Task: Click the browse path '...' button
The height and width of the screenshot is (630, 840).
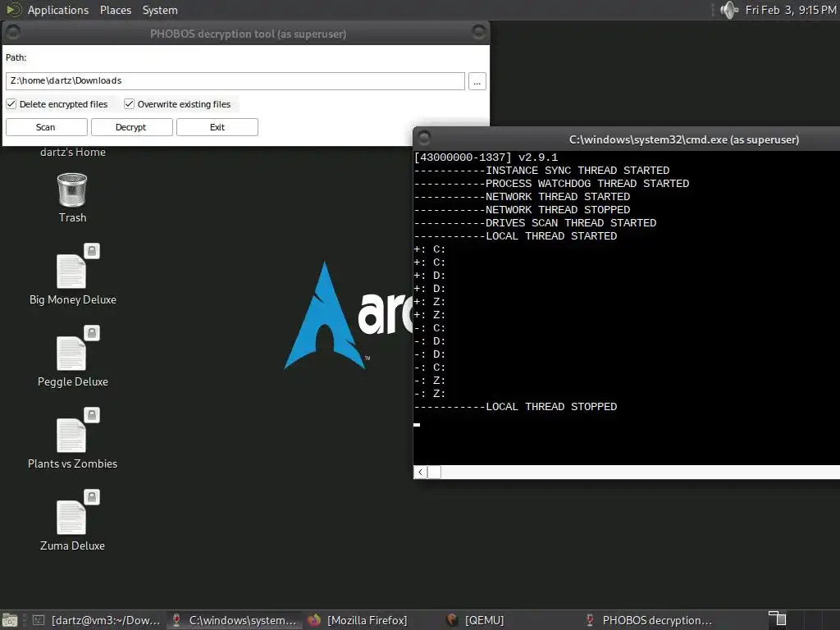Action: click(477, 81)
